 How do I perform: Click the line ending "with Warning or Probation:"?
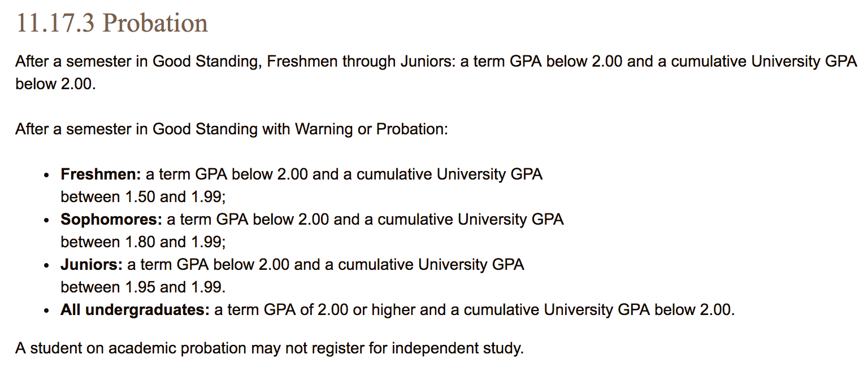(x=231, y=129)
